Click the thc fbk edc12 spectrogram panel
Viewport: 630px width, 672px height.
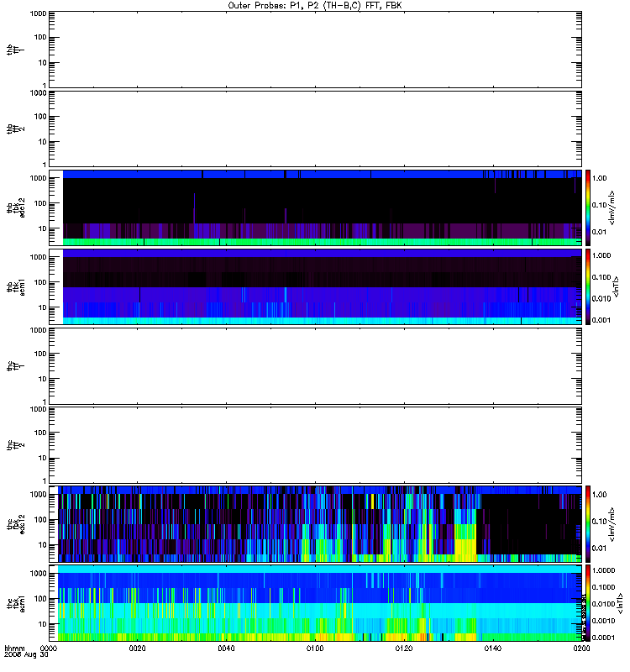[x=315, y=524]
